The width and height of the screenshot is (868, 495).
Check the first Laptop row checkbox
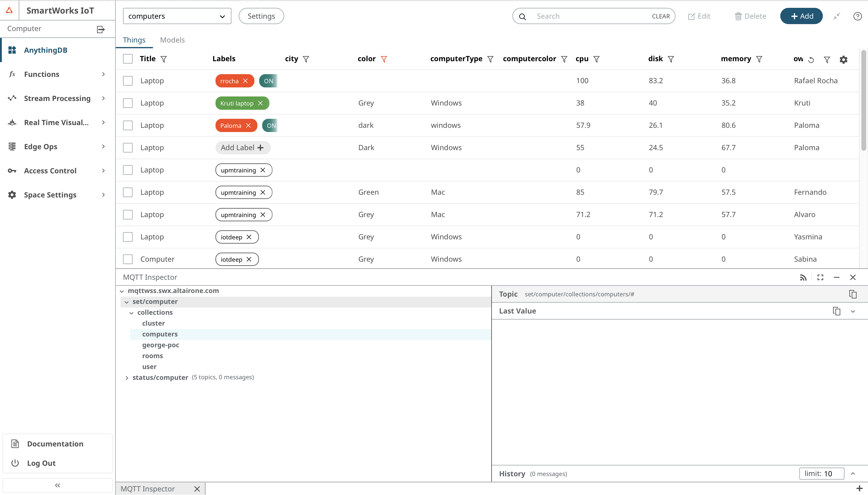[128, 80]
